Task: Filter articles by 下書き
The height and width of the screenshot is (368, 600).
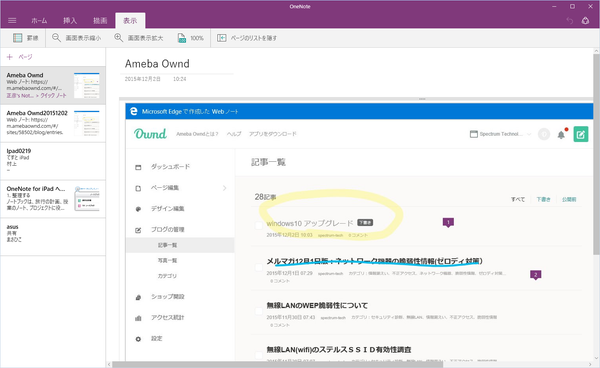Action: (x=543, y=199)
